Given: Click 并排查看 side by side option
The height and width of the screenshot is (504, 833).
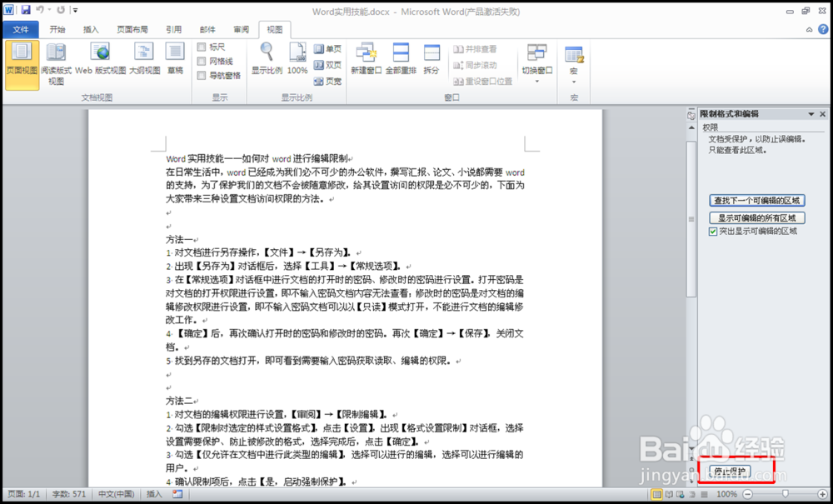Looking at the screenshot, I should click(x=475, y=49).
